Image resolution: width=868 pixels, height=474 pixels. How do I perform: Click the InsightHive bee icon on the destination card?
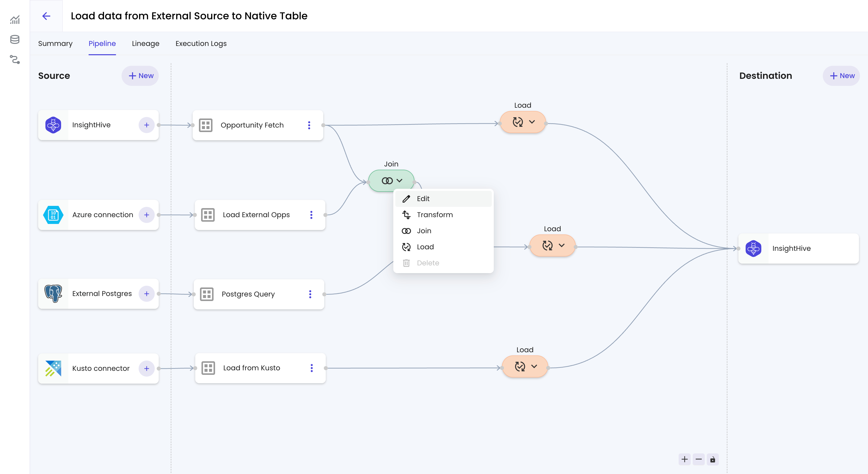(x=754, y=249)
